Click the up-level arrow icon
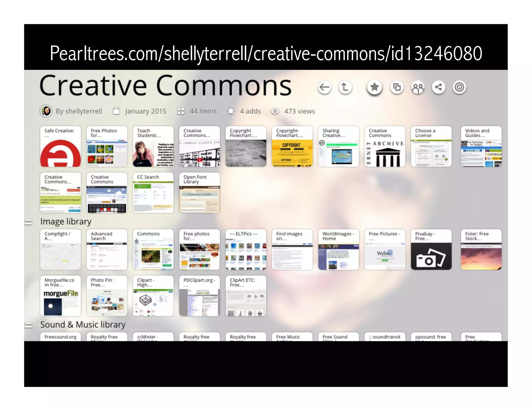Screen dimensions: 532x411 (x=345, y=87)
